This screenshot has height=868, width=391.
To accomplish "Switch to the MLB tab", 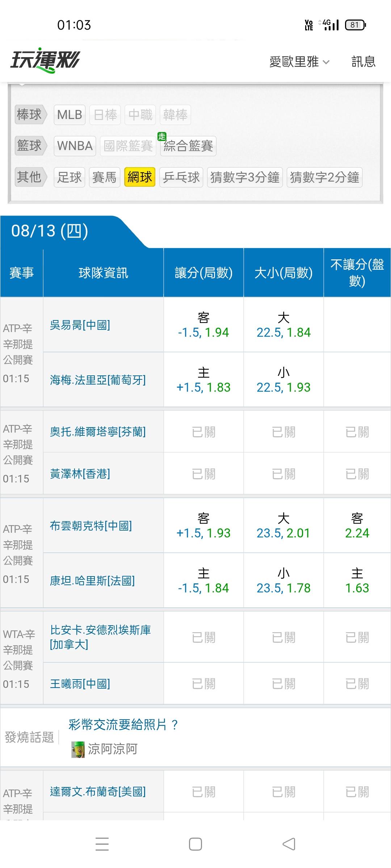I will [70, 115].
